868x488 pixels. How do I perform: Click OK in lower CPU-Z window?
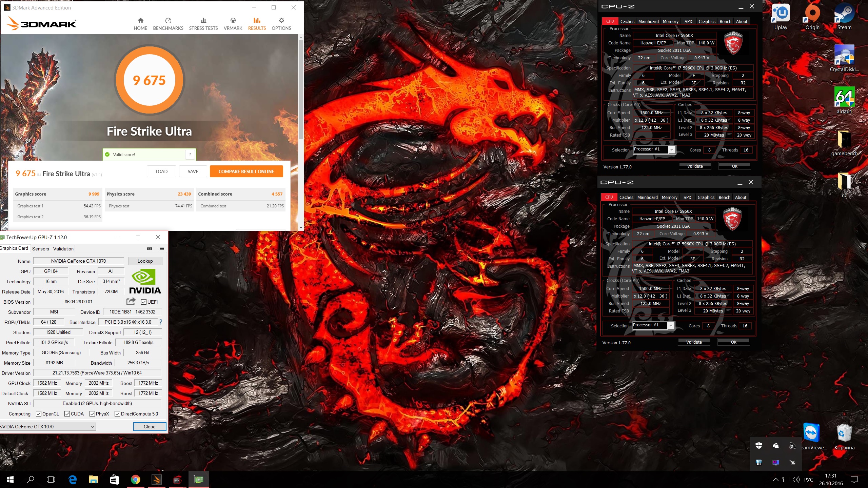[x=733, y=342]
